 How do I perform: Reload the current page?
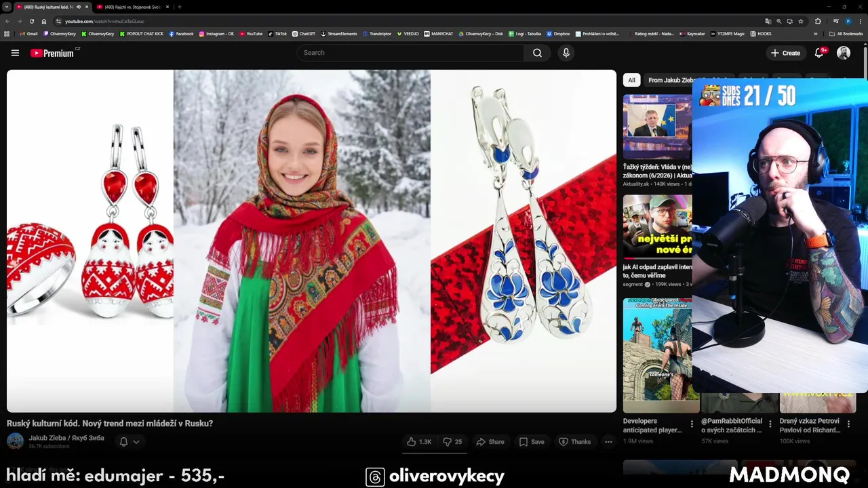(32, 21)
